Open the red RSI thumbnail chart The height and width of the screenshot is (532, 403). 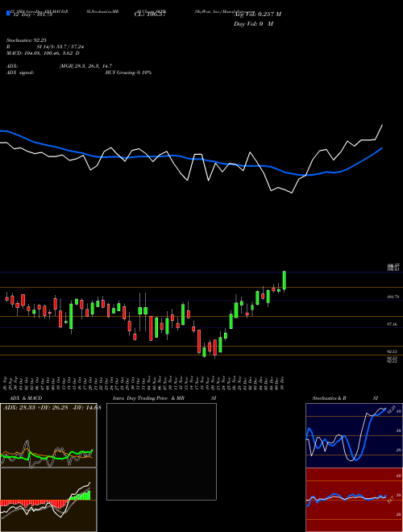click(x=354, y=500)
